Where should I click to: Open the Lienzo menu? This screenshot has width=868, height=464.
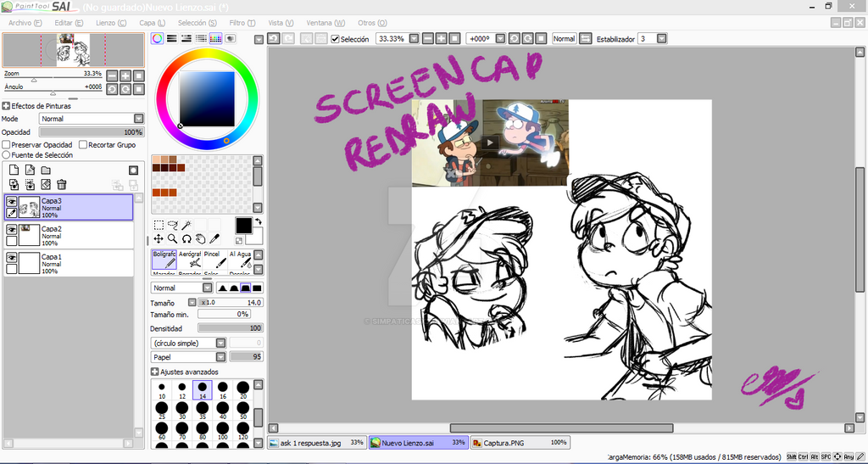111,23
